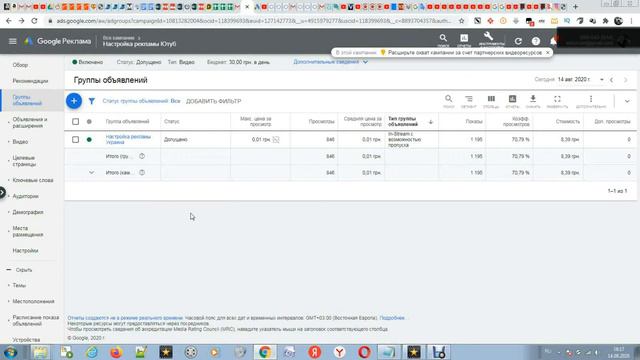640x360 pixels.
Task: Open Настройки in sidebar
Action: (25, 251)
